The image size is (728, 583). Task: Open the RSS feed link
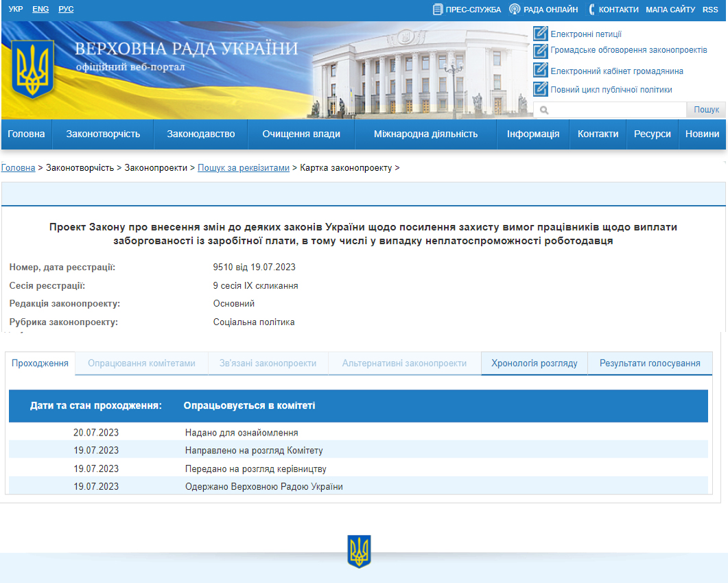[710, 10]
